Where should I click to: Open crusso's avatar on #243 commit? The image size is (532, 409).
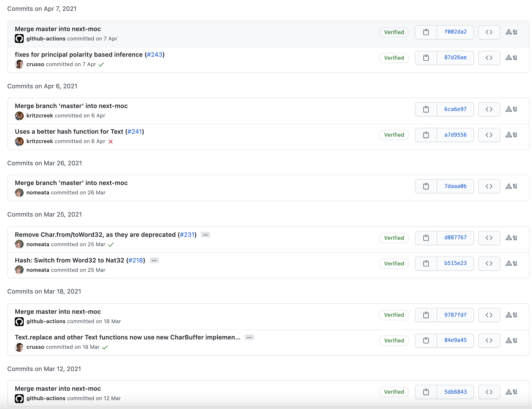click(19, 64)
